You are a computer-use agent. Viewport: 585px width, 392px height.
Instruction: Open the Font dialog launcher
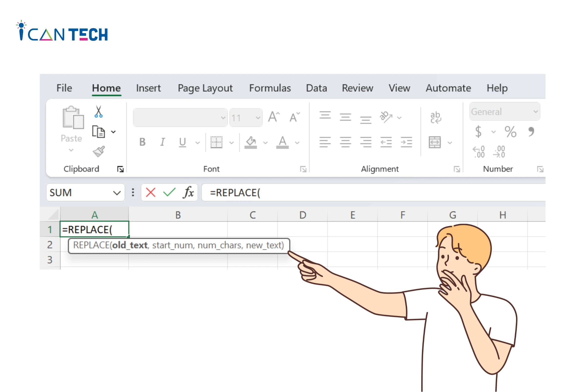[x=303, y=169]
